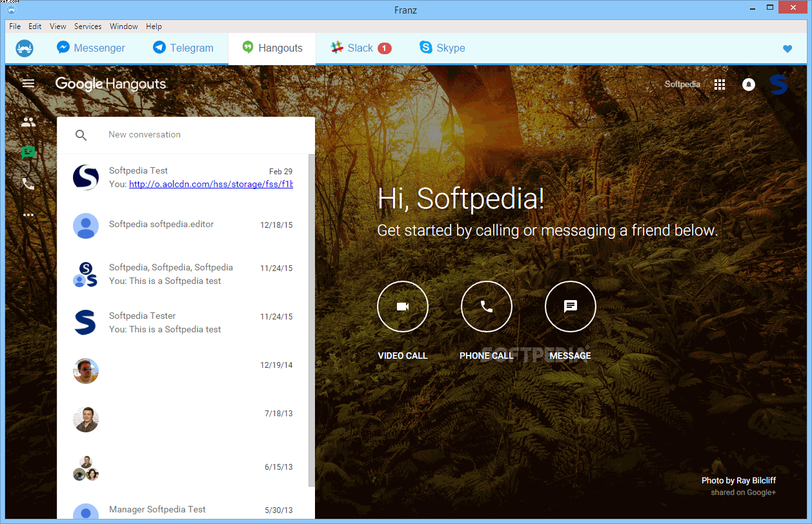Click the Feb 29 date
This screenshot has height=524, width=812.
(x=281, y=172)
